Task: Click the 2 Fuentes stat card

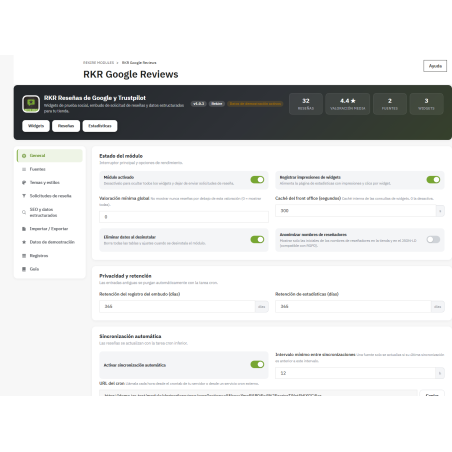Action: pyautogui.click(x=390, y=104)
